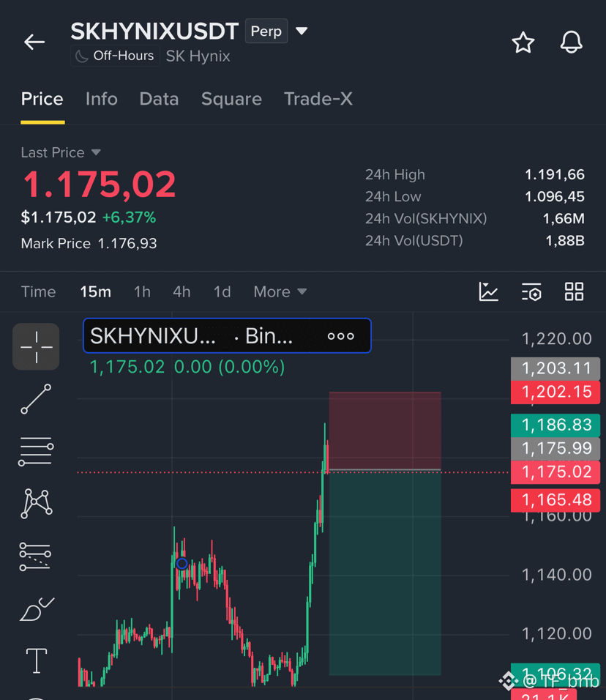This screenshot has height=700, width=606.
Task: Click the large 1.175,02 last price
Action: 99,184
